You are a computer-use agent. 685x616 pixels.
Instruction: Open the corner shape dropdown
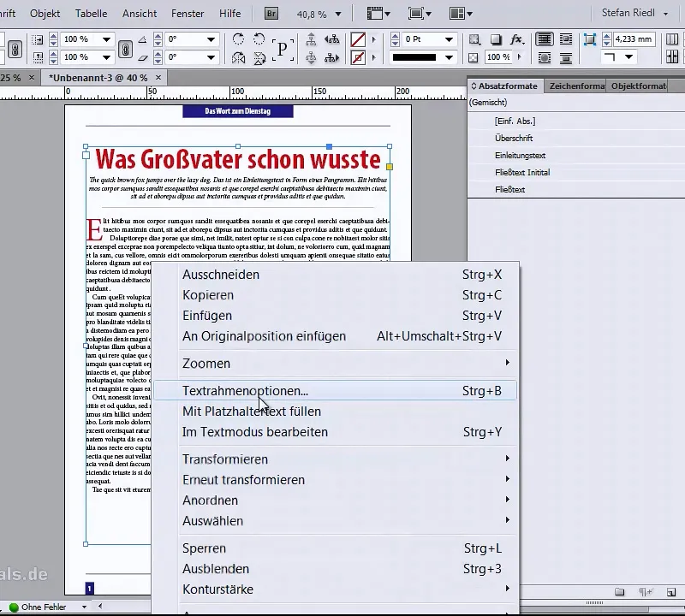628,56
